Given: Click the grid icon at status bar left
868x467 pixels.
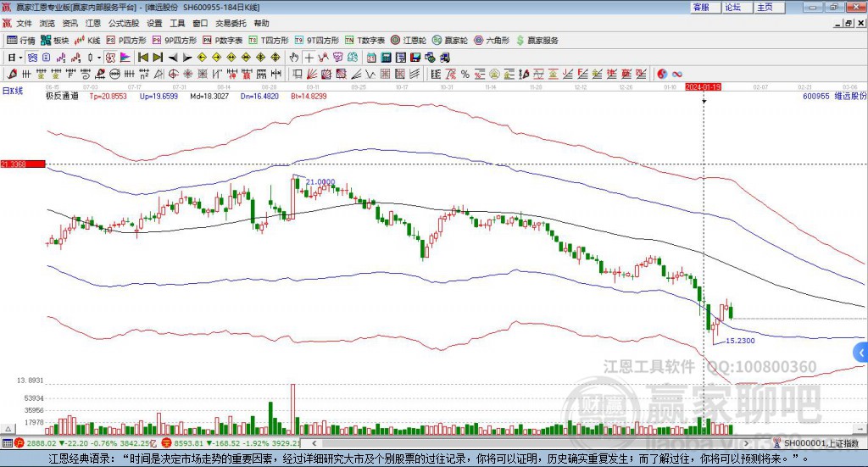Looking at the screenshot, I should point(7,443).
